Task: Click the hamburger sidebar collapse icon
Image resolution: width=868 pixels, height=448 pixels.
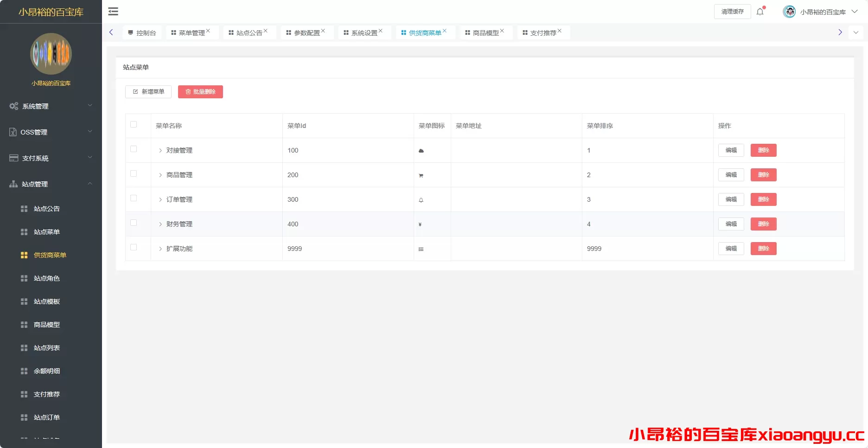Action: (113, 12)
